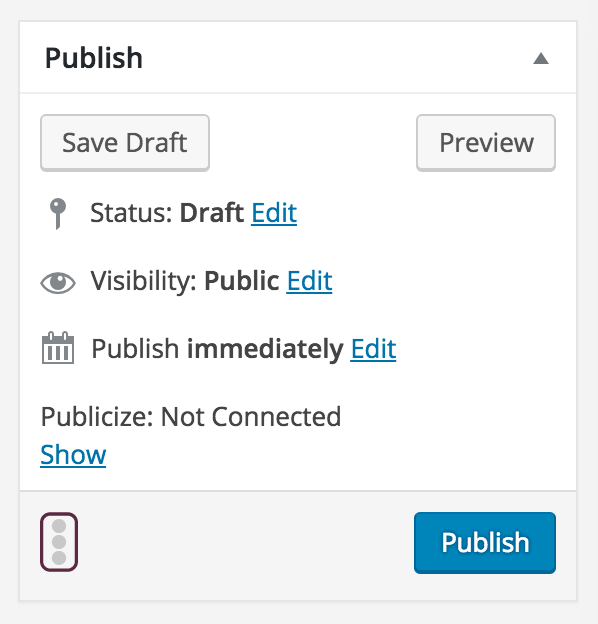Edit the post Status
598x624 pixels.
click(274, 213)
